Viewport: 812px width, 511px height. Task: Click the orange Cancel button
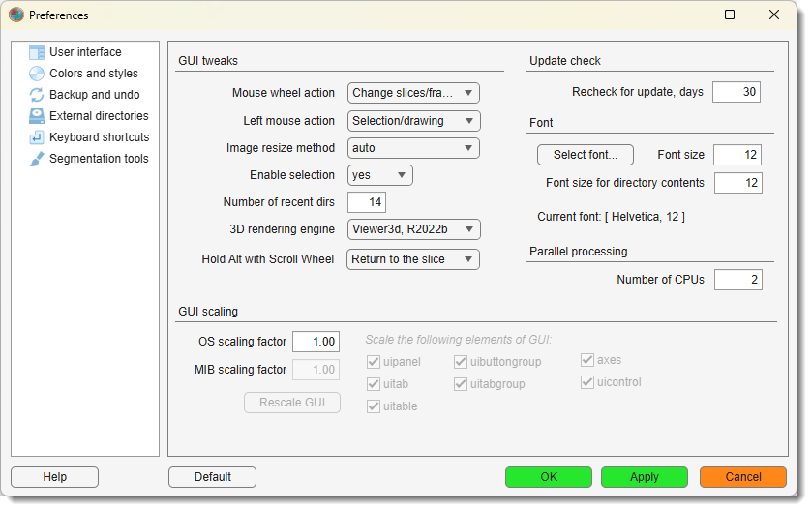[x=743, y=477]
